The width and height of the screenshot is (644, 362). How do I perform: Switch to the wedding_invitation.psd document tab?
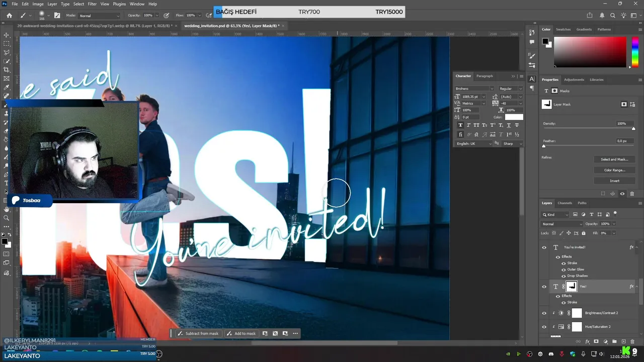[x=231, y=26]
